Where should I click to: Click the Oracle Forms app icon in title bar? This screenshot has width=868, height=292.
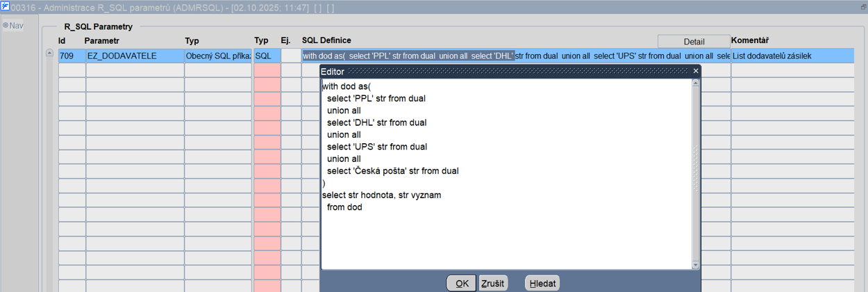5,6
